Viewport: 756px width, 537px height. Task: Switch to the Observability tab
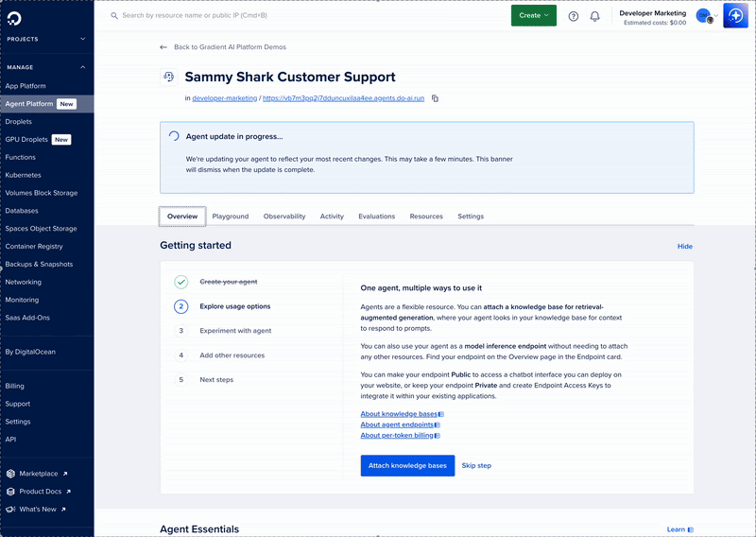[284, 217]
